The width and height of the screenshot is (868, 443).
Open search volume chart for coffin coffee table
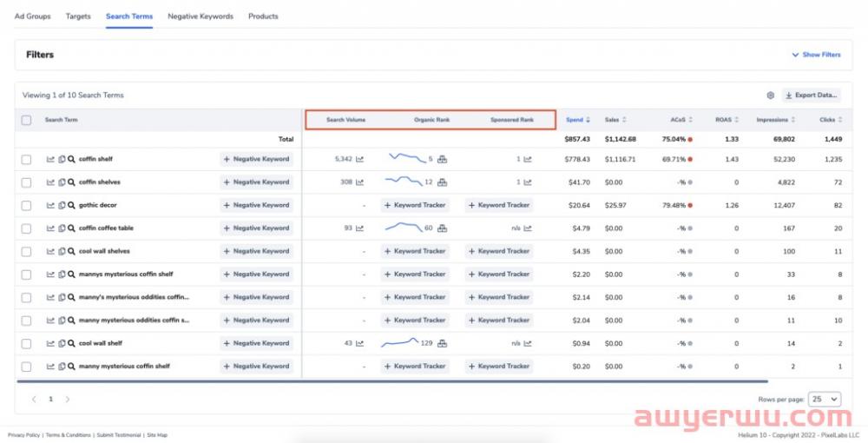pos(360,228)
